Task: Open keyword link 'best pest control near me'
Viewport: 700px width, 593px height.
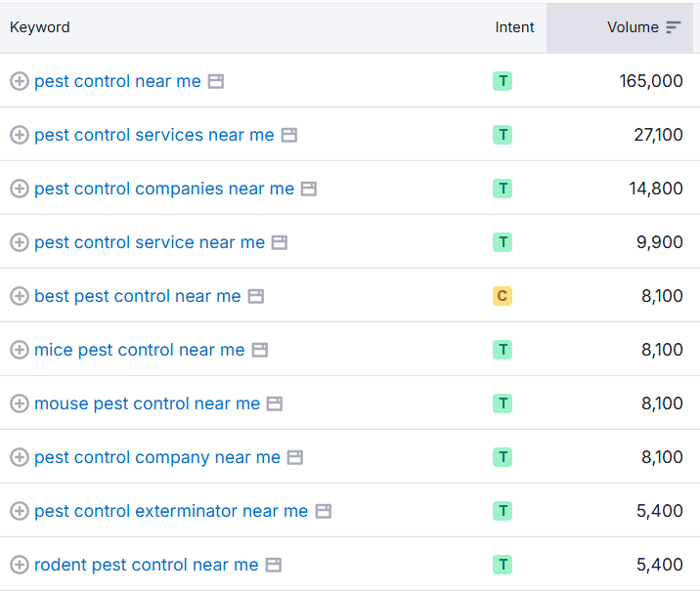Action: click(138, 296)
